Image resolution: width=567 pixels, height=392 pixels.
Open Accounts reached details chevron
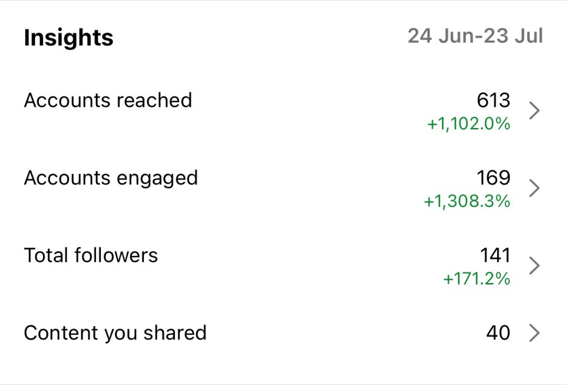click(x=534, y=111)
